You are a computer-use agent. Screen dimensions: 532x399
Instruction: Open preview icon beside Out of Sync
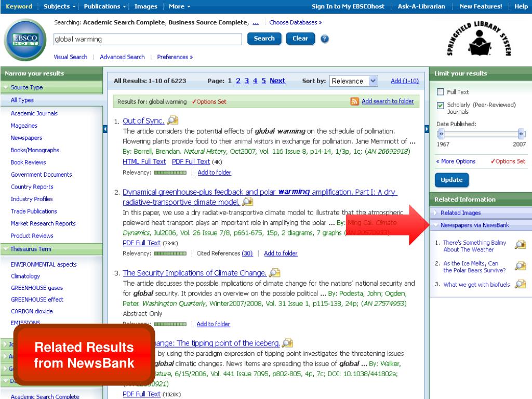[172, 120]
